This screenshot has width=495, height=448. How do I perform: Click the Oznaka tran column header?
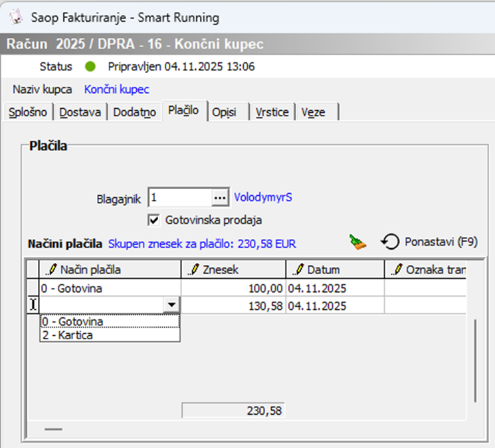(x=425, y=269)
